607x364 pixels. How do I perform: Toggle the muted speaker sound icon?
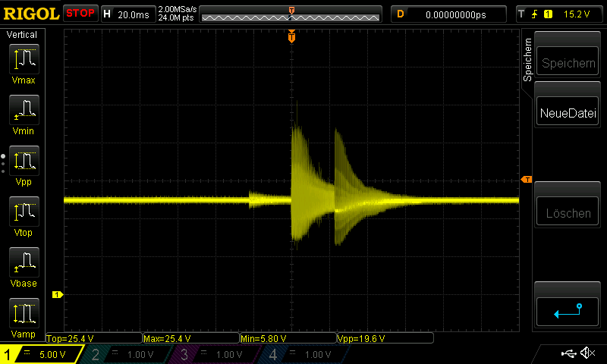click(x=587, y=353)
